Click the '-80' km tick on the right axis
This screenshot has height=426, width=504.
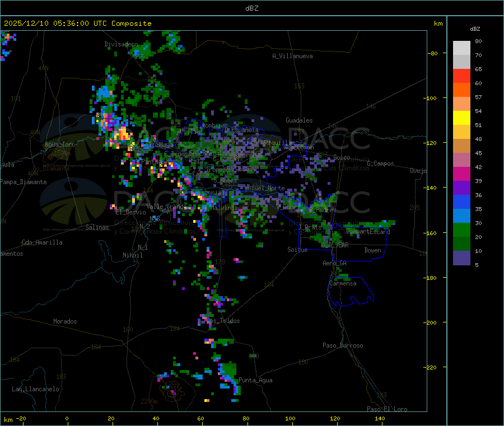433,53
